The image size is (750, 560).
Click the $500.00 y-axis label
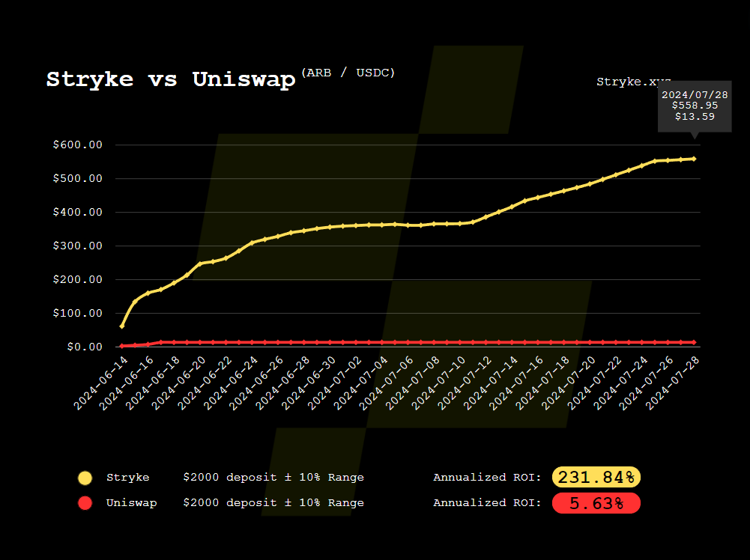click(x=77, y=179)
